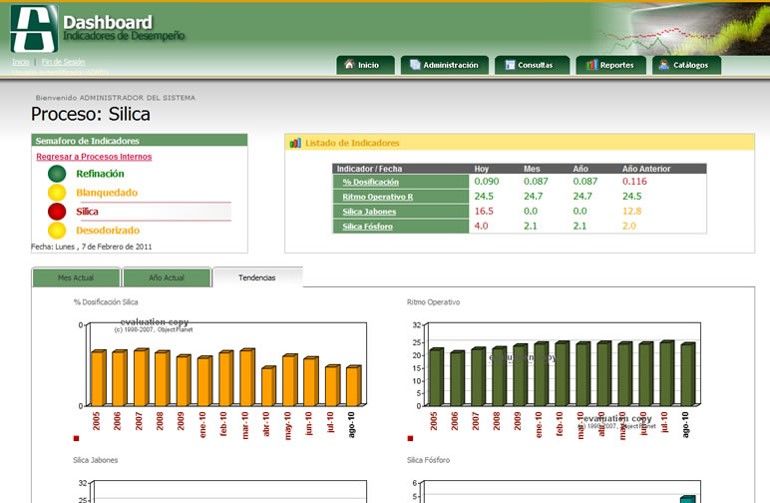Click the house icon on Inicio
The image size is (770, 503).
tap(349, 65)
